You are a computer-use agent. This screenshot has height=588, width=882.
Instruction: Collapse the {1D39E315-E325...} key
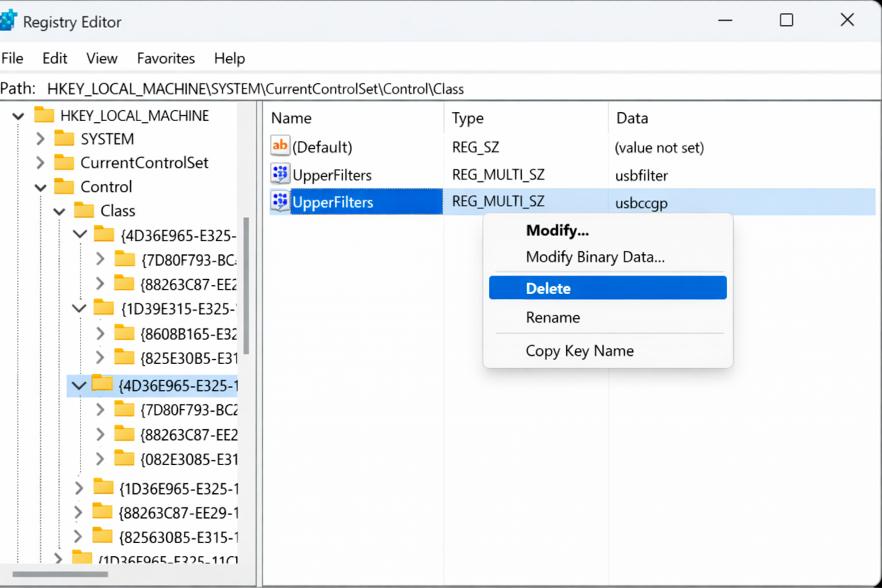[79, 308]
